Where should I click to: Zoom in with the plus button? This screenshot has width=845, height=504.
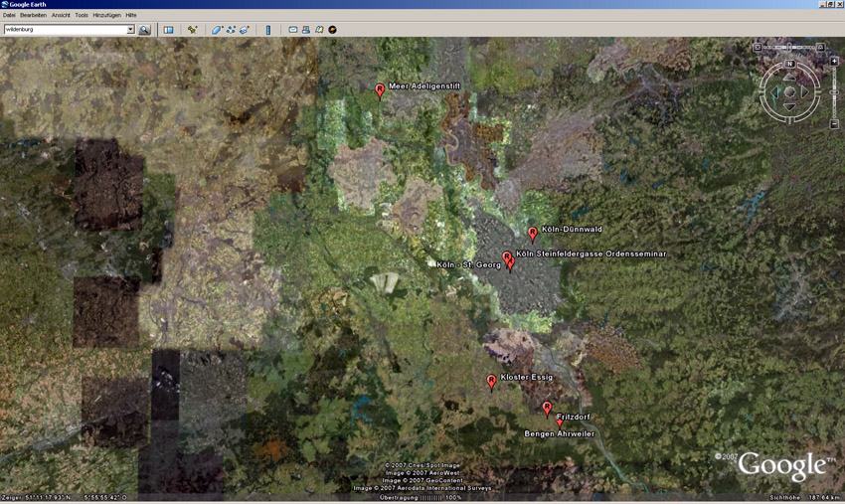(834, 61)
